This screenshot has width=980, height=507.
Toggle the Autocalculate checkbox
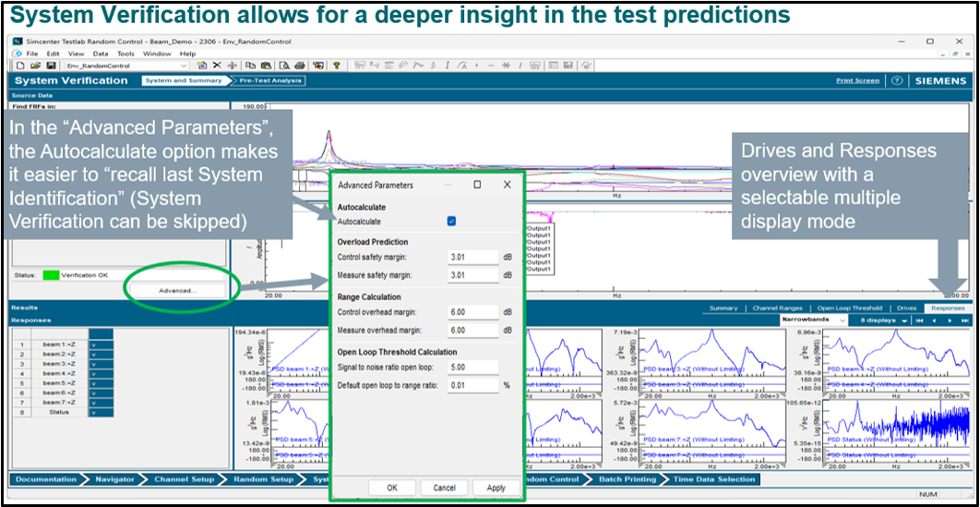click(451, 222)
